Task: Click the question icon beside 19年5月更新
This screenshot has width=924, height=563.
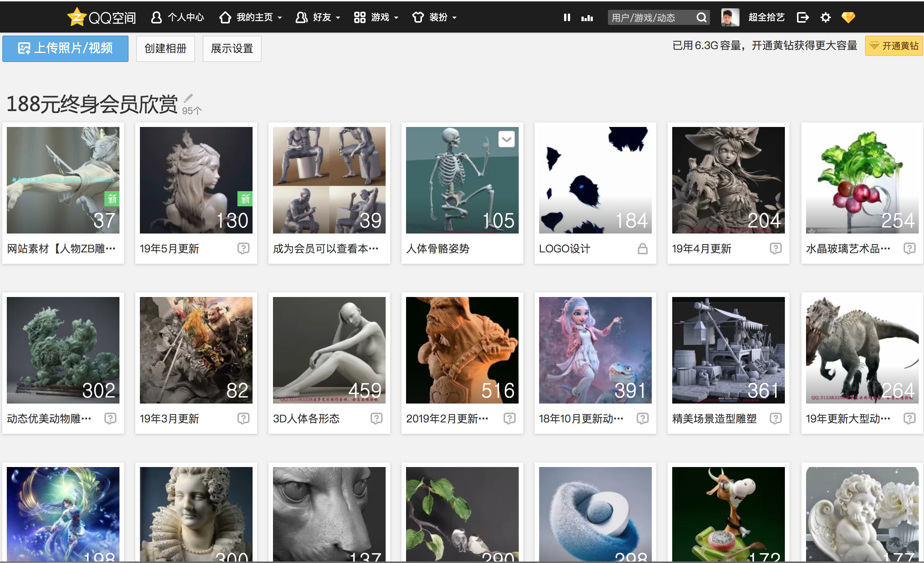Action: [x=243, y=248]
